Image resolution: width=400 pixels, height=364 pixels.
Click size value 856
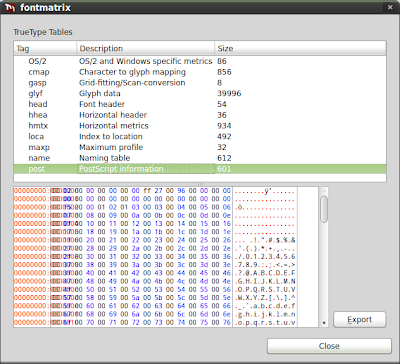pos(224,72)
